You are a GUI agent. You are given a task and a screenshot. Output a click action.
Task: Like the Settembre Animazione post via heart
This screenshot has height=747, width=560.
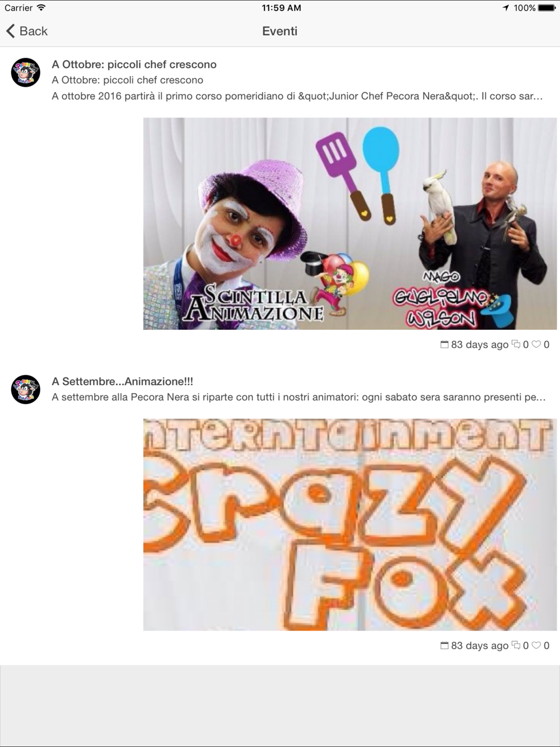click(536, 645)
